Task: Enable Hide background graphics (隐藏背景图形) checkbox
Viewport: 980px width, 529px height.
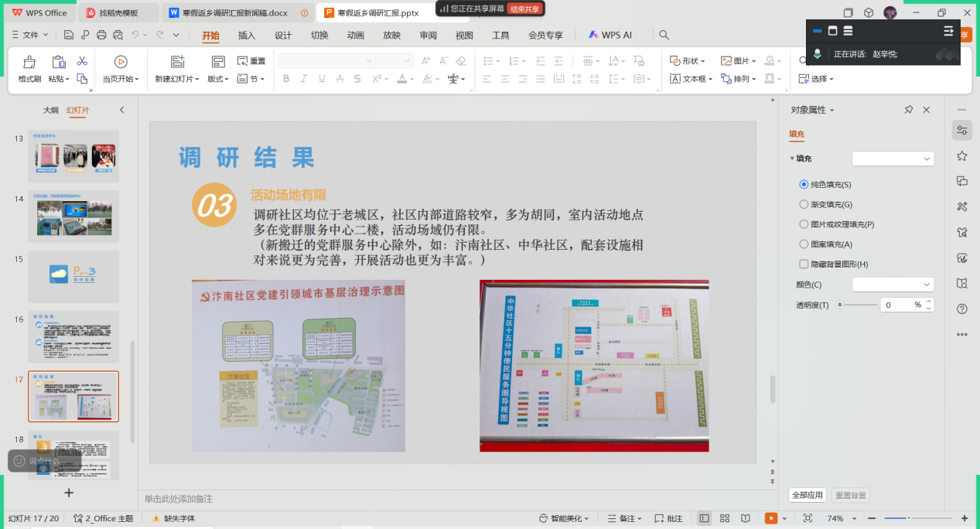Action: click(804, 264)
